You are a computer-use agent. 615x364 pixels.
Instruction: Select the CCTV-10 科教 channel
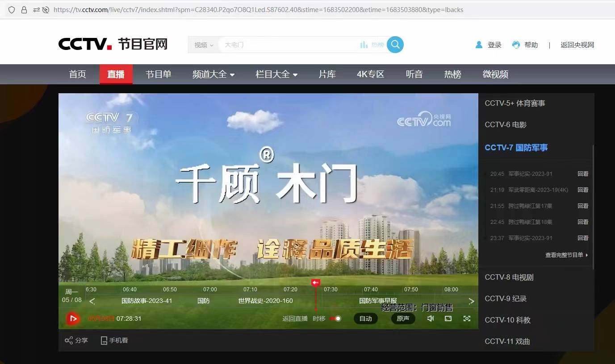click(x=507, y=320)
